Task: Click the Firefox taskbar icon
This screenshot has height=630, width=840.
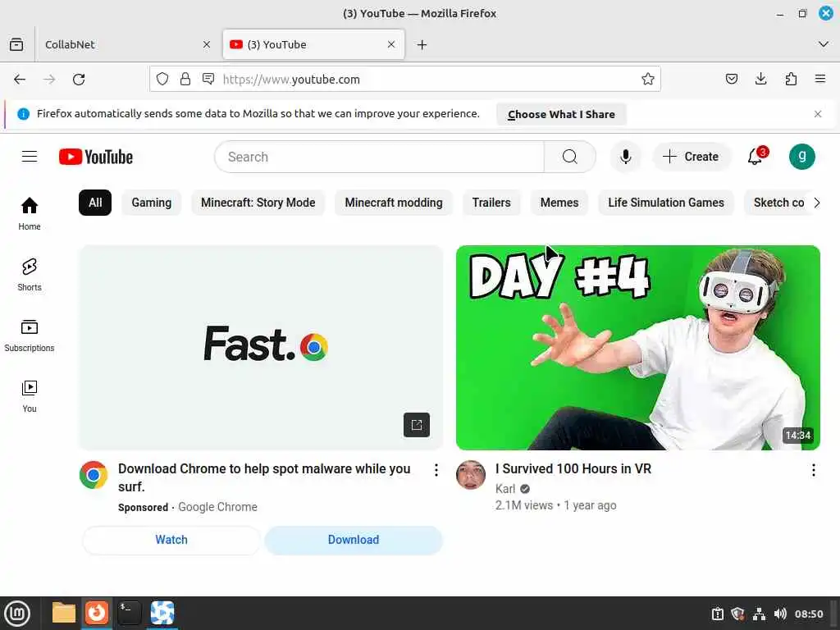Action: pyautogui.click(x=97, y=613)
